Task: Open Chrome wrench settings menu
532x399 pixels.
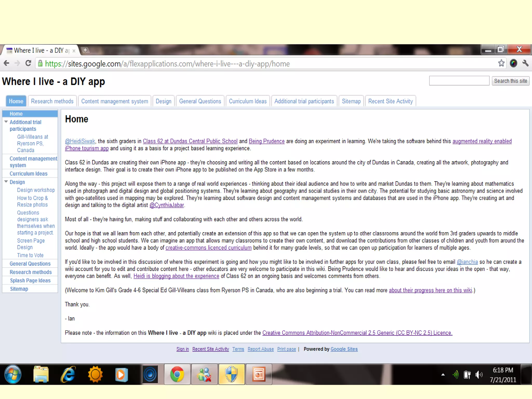Action: point(525,63)
